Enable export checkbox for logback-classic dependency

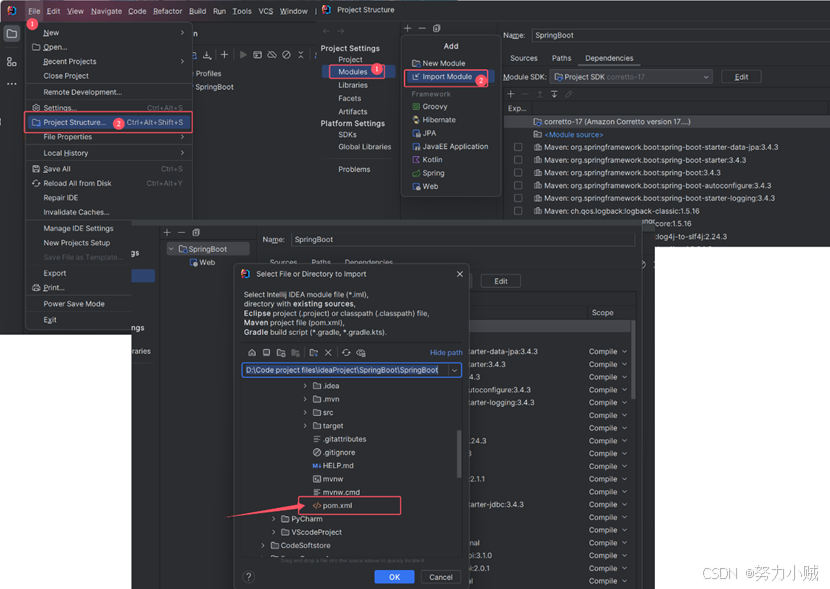click(518, 212)
